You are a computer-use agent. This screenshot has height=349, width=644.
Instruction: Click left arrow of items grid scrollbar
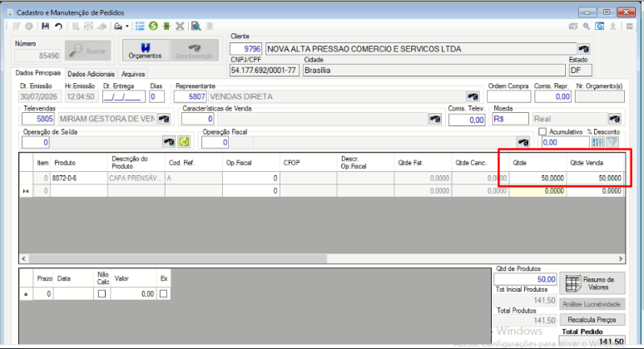point(24,258)
